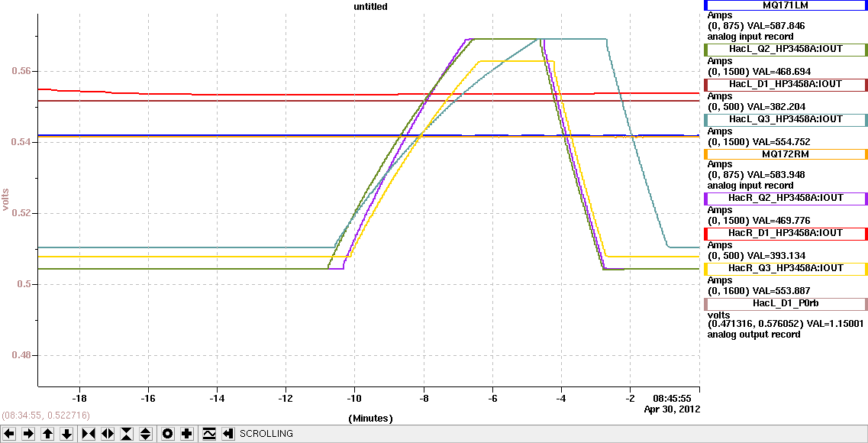Click the plus crosshair icon
868x443 pixels.
pyautogui.click(x=187, y=434)
